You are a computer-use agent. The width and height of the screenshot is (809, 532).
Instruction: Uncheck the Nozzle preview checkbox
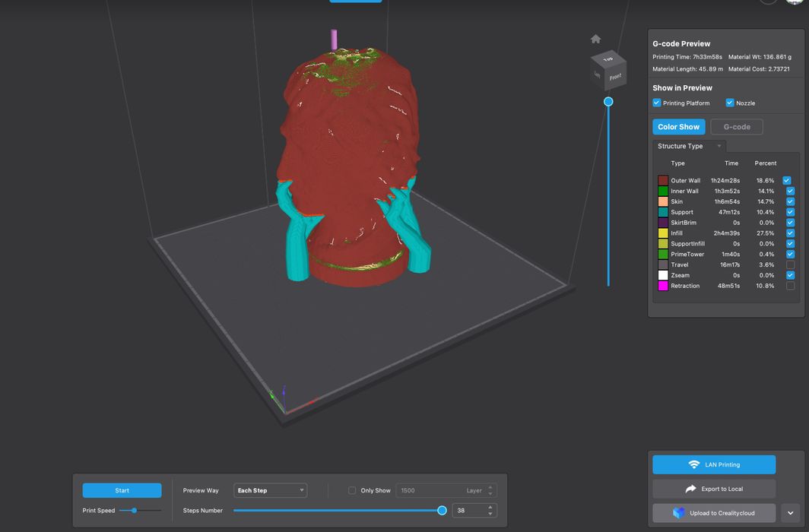click(730, 103)
